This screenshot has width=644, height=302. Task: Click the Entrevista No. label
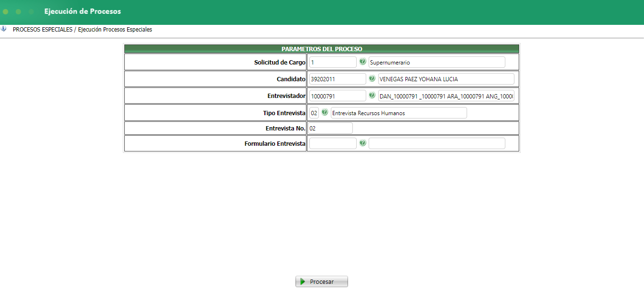pos(285,128)
